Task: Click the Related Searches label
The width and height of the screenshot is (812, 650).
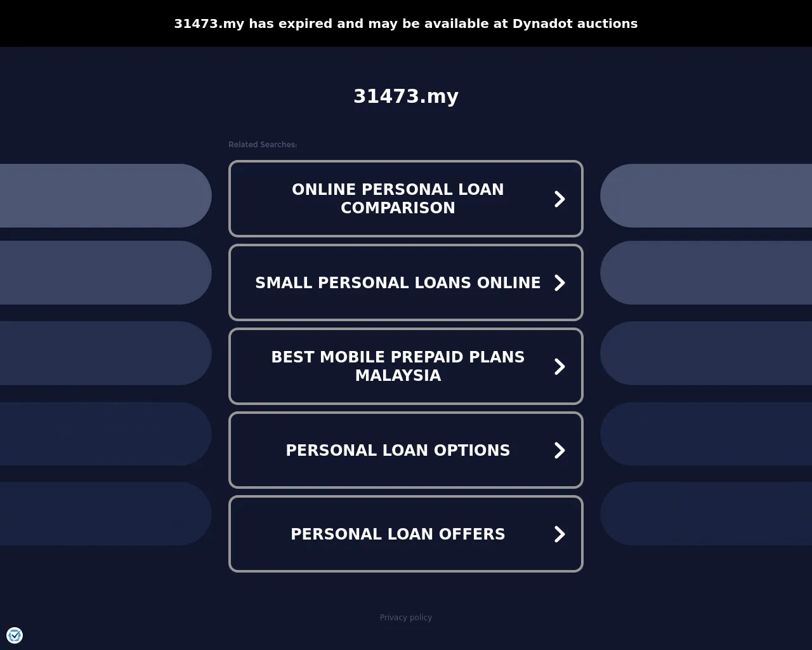Action: coord(263,145)
